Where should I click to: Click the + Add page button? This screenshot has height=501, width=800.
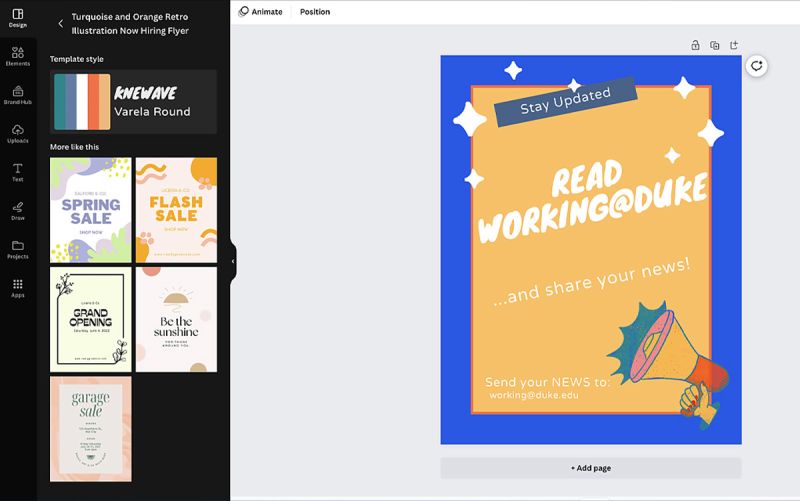(591, 468)
